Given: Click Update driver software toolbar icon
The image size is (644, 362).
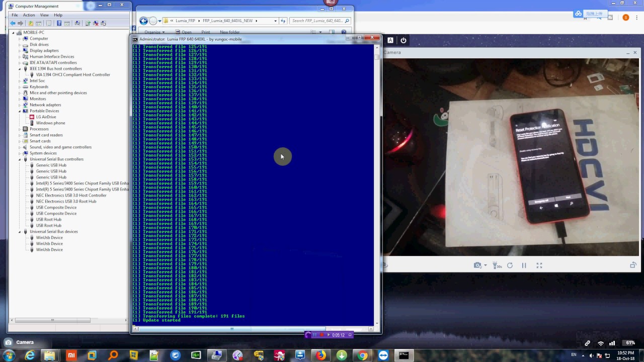Looking at the screenshot, I should (88, 23).
